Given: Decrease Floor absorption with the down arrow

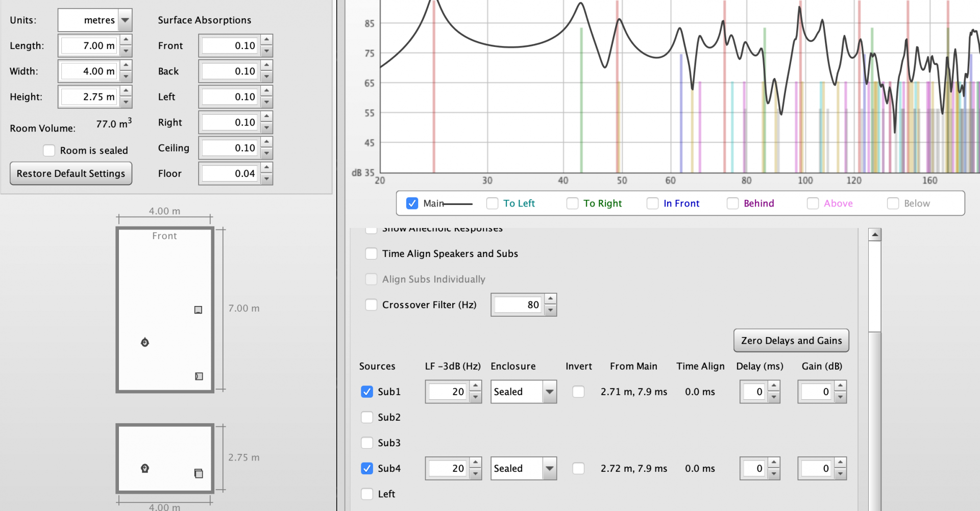Looking at the screenshot, I should [266, 180].
